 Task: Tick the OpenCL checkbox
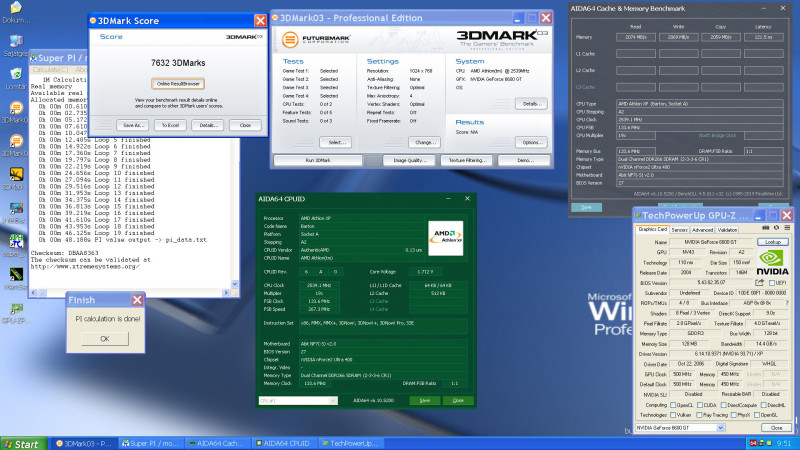tap(673, 405)
